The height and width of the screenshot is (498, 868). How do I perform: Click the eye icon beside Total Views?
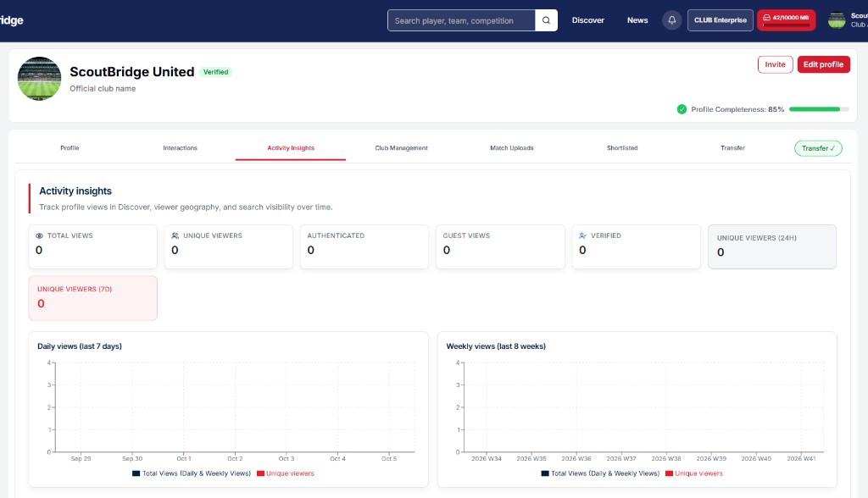coord(39,235)
